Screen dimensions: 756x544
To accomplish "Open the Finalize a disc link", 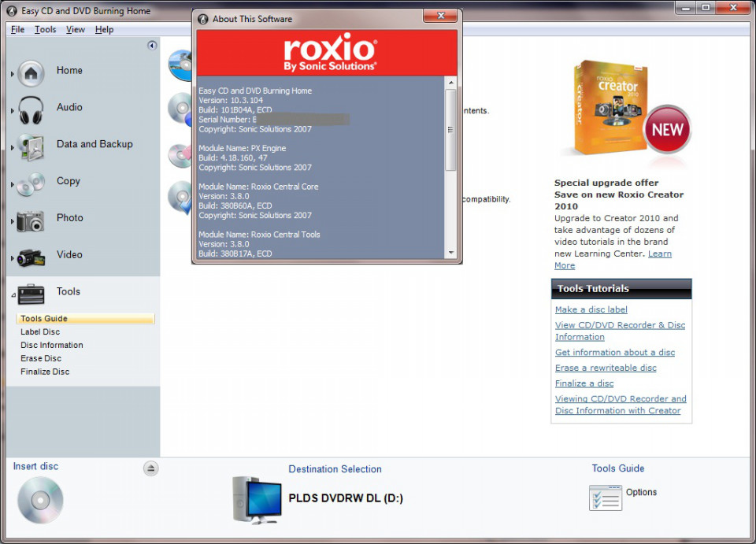I will click(x=584, y=383).
